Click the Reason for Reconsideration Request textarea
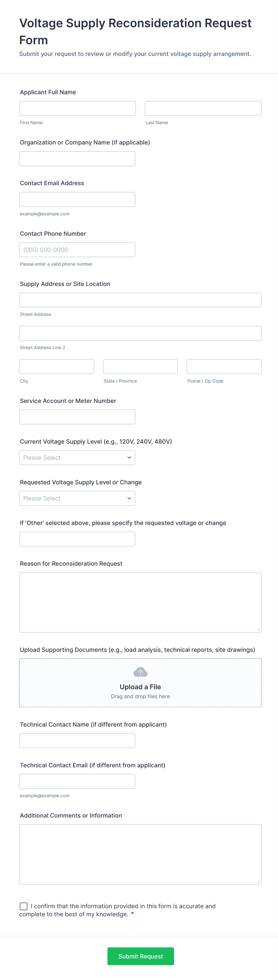The height and width of the screenshot is (980, 278). tap(140, 602)
